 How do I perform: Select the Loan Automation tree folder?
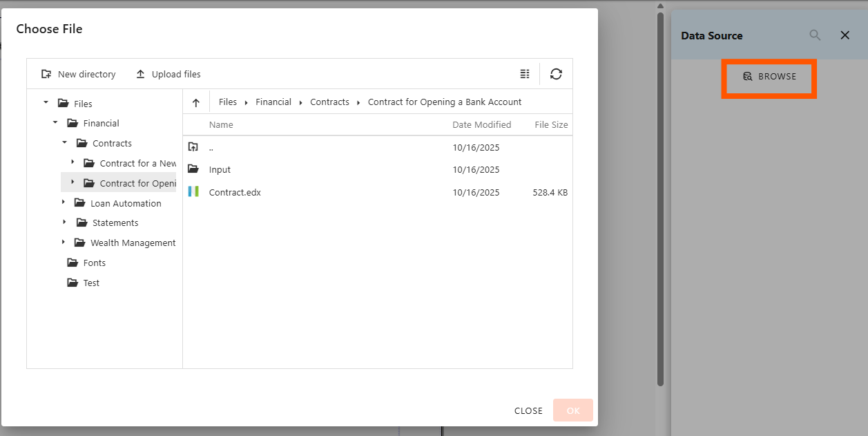pos(126,203)
